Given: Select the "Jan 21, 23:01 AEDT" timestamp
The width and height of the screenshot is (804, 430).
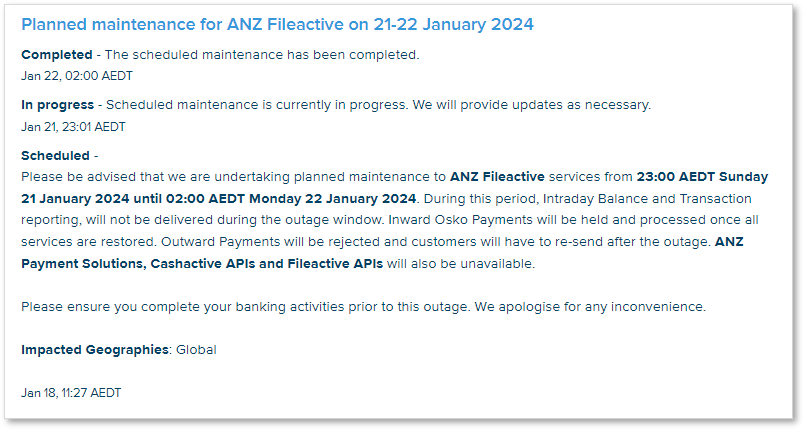Looking at the screenshot, I should tap(73, 126).
